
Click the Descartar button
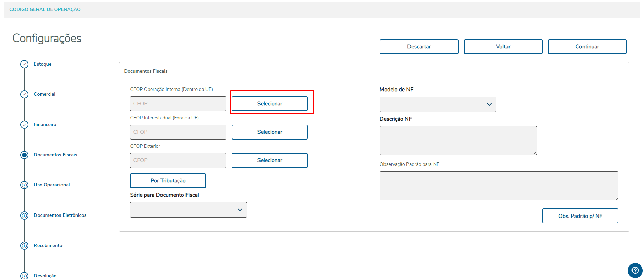pos(419,47)
